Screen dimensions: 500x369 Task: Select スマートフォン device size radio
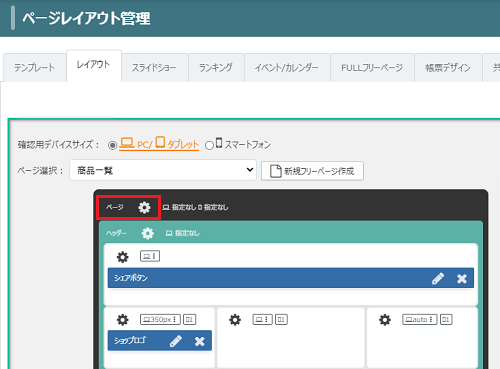(x=209, y=145)
